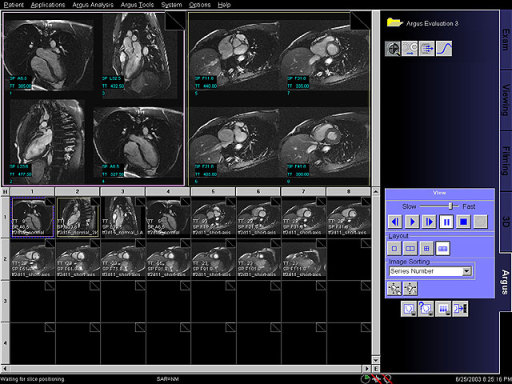Image resolution: width=512 pixels, height=384 pixels.
Task: Select the yellow-outlined thumbnail in row 1 column 2
Action: point(78,217)
